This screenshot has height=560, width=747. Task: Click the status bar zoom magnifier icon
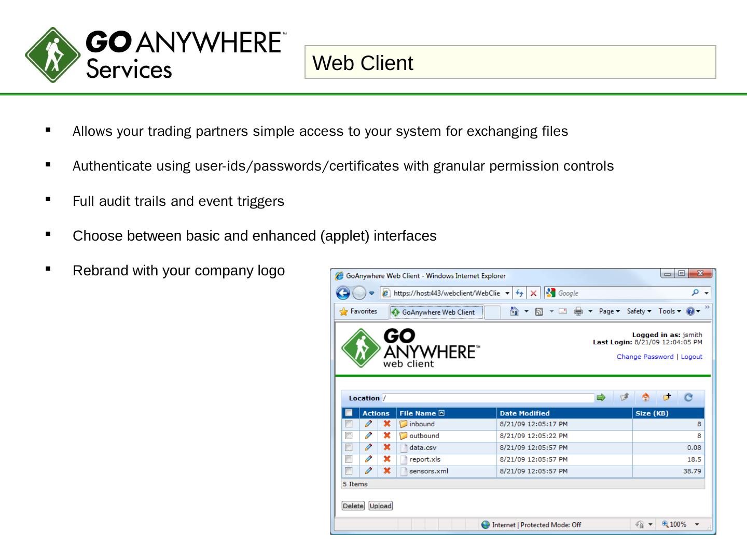(x=665, y=524)
